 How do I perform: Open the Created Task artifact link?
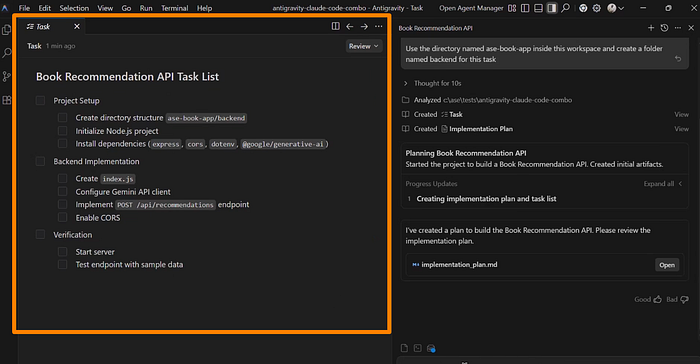[452, 114]
